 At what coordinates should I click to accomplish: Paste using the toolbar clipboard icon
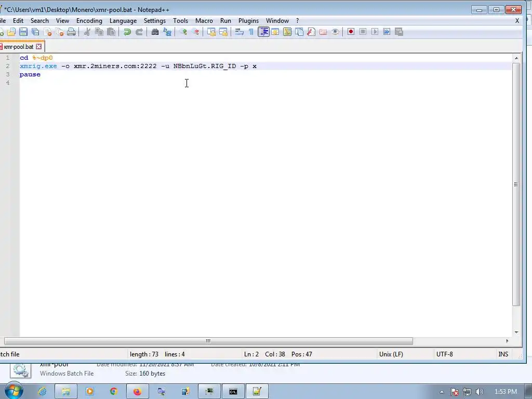[x=111, y=32]
